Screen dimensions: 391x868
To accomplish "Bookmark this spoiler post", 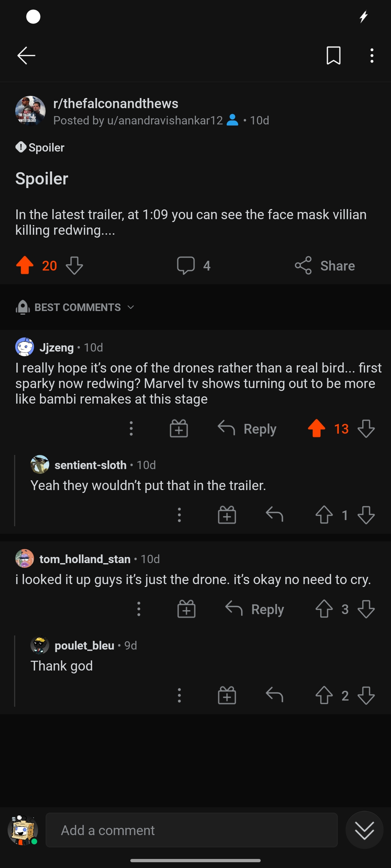I will click(x=333, y=56).
